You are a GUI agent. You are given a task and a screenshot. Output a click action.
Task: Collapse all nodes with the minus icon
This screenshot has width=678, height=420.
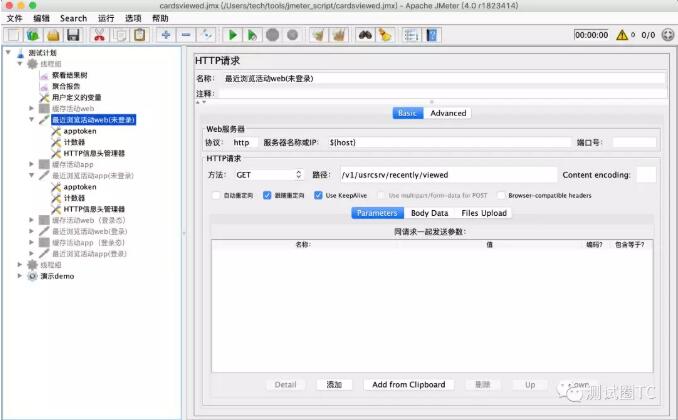tap(186, 35)
